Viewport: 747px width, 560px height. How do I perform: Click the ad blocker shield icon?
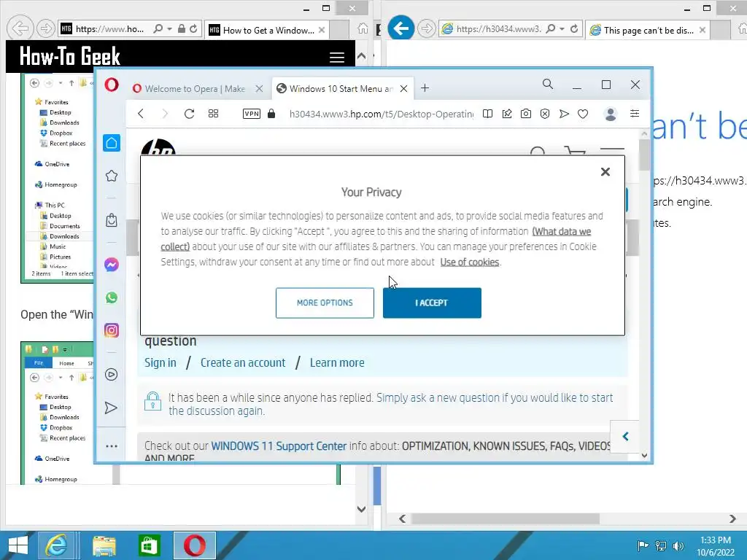pyautogui.click(x=545, y=114)
